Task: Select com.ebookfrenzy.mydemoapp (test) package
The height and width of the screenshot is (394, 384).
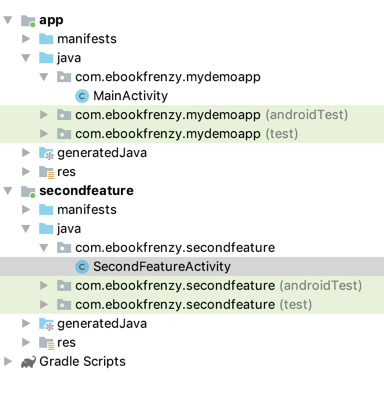Action: [187, 134]
